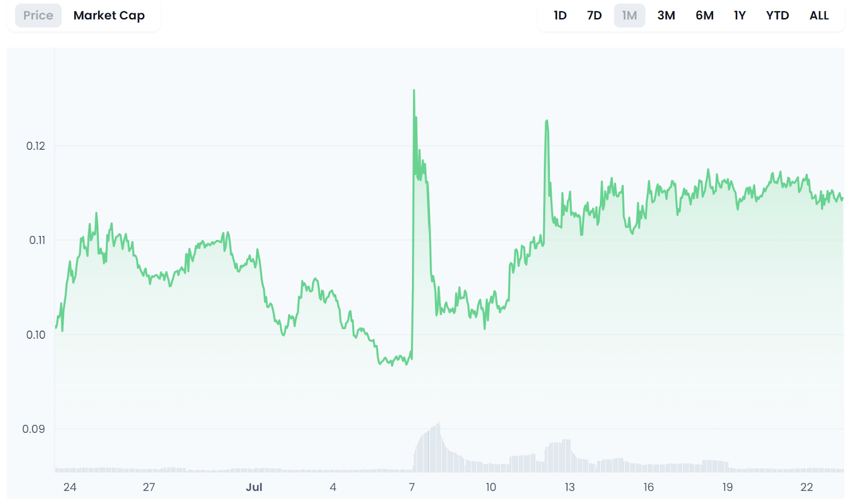Screen dimensions: 854x504
Task: Click the 22 date axis label
Action: [x=806, y=487]
